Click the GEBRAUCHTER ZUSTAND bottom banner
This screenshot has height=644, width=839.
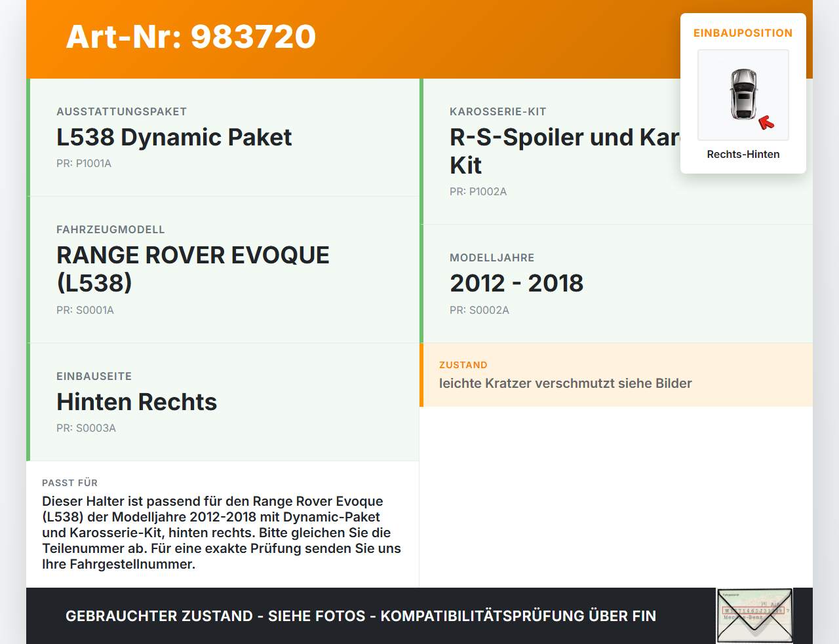[361, 616]
